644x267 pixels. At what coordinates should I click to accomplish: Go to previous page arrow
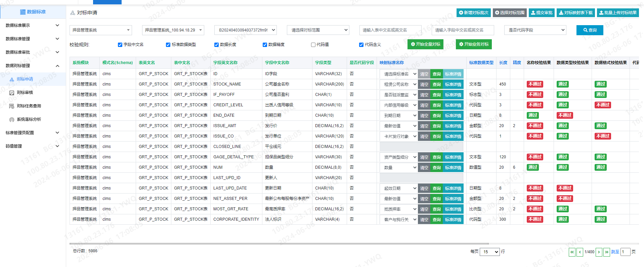580,252
